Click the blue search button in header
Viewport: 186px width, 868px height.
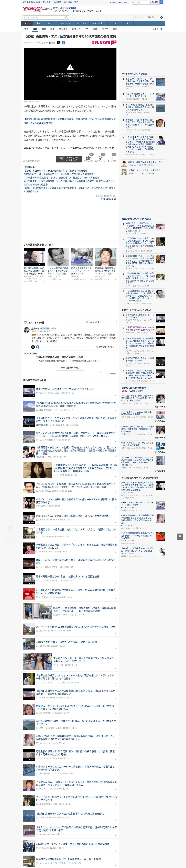[x=161, y=2]
